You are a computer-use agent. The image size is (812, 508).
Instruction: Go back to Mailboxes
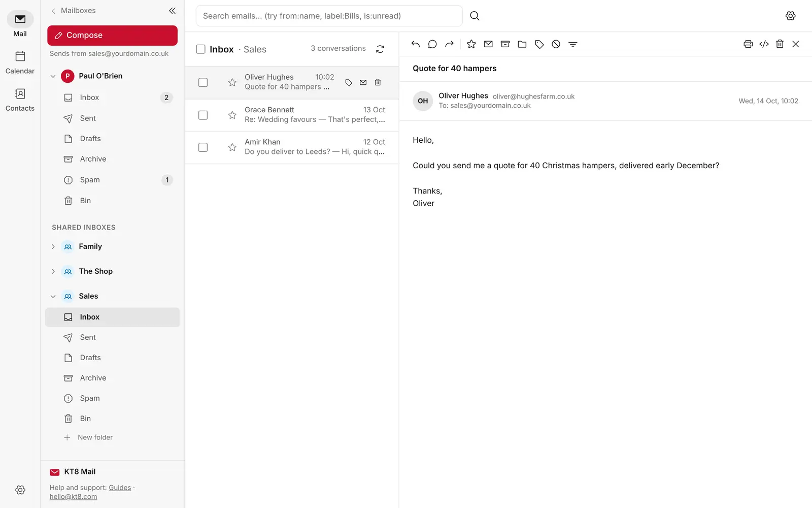(x=73, y=11)
